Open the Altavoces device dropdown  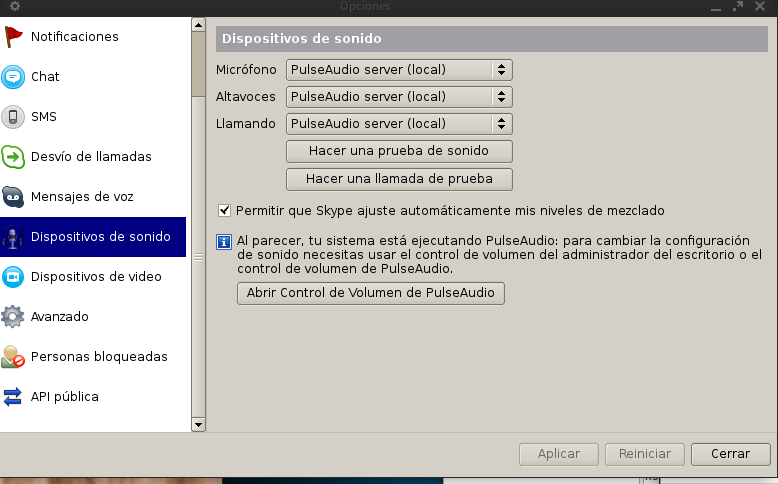(x=399, y=97)
